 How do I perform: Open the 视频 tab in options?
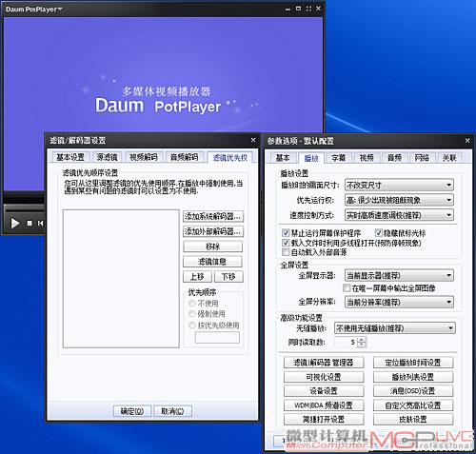367,158
